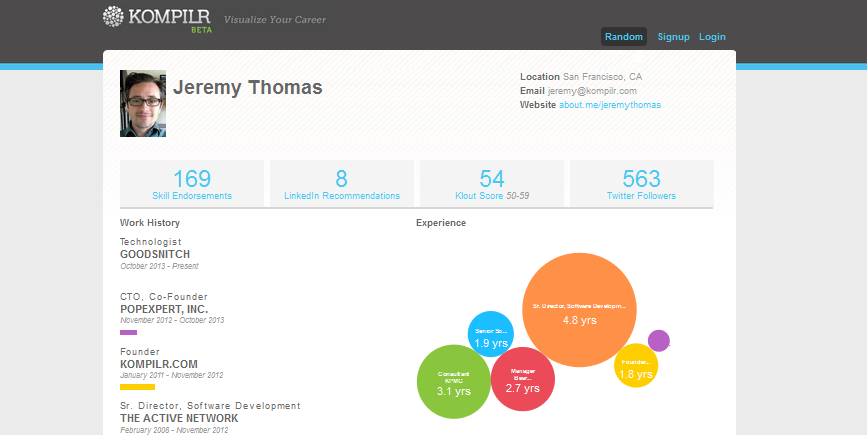867x435 pixels.
Task: Click the small purple experience bubble
Action: 659,340
